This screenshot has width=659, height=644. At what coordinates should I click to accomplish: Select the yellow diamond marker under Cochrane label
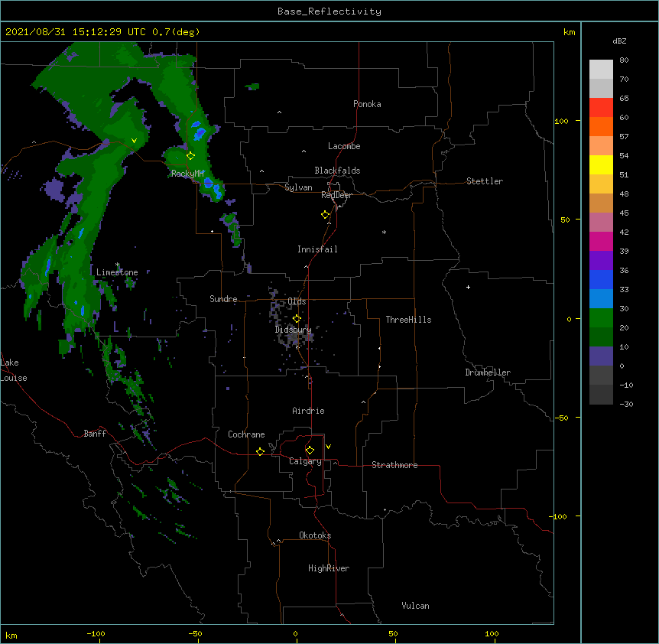[x=260, y=451]
